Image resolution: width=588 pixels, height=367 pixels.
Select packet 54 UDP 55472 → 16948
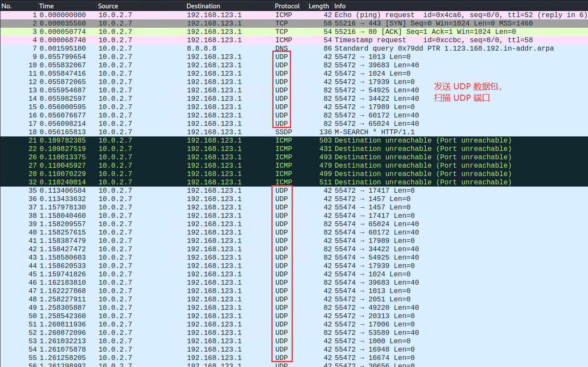294,349
